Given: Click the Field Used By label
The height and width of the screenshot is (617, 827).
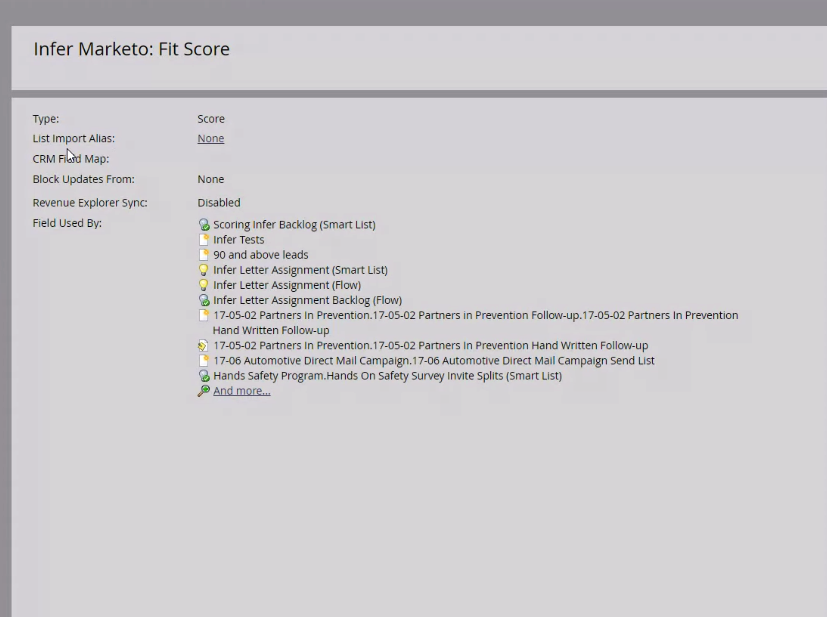Looking at the screenshot, I should [x=67, y=223].
